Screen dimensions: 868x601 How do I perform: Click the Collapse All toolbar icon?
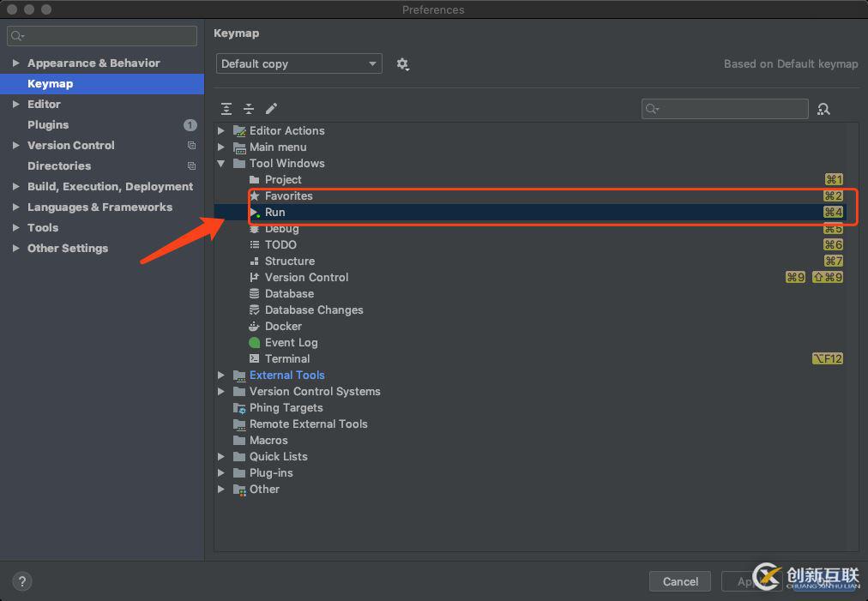point(249,109)
